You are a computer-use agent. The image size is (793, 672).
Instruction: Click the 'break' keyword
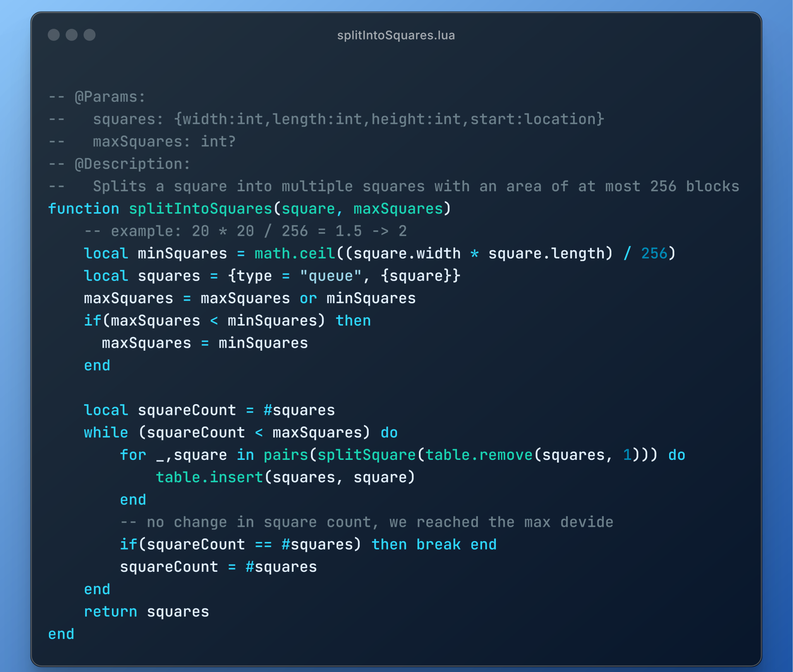[x=438, y=545]
